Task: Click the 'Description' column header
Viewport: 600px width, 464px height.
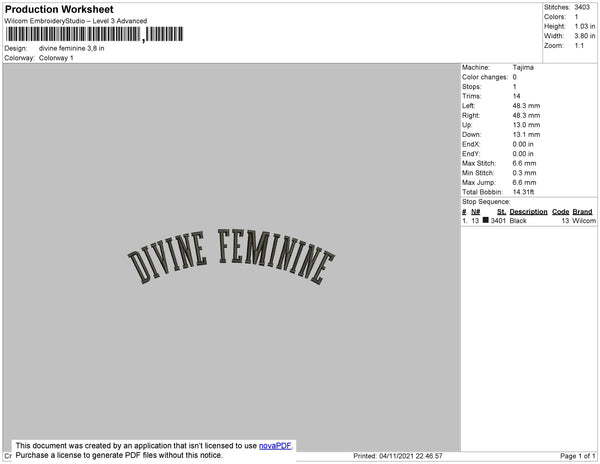Action: (x=528, y=212)
